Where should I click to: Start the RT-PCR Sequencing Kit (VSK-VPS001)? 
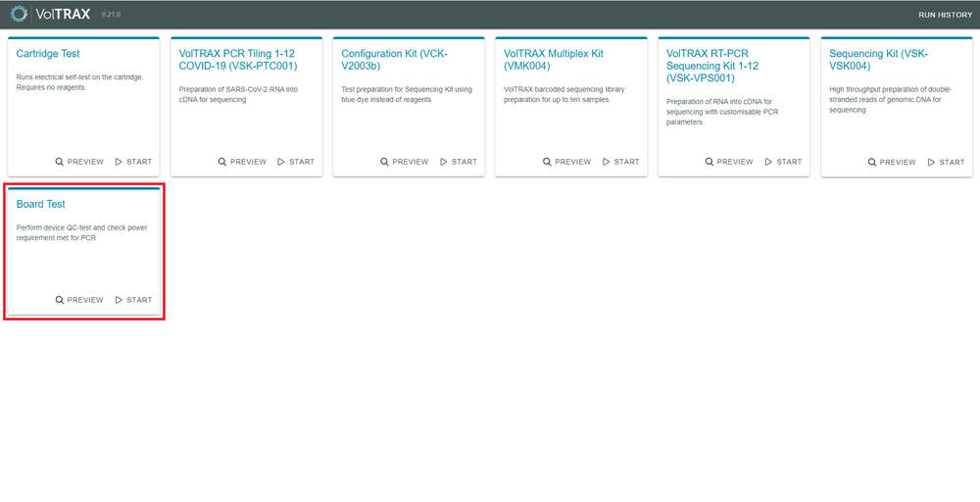pyautogui.click(x=784, y=162)
